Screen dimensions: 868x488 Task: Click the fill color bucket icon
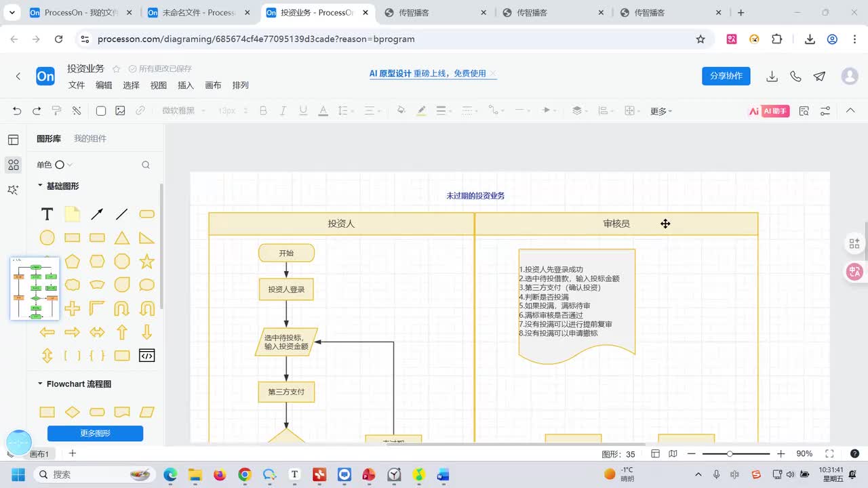[x=401, y=110]
